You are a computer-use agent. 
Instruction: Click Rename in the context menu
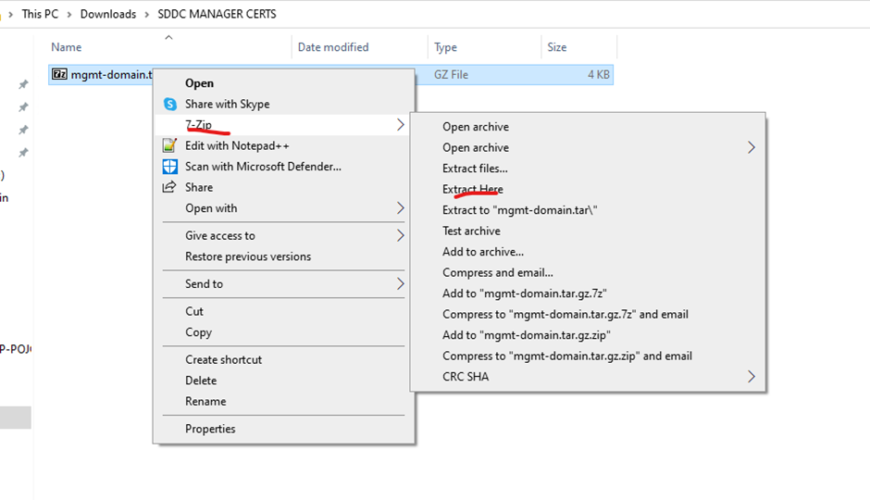coord(205,401)
